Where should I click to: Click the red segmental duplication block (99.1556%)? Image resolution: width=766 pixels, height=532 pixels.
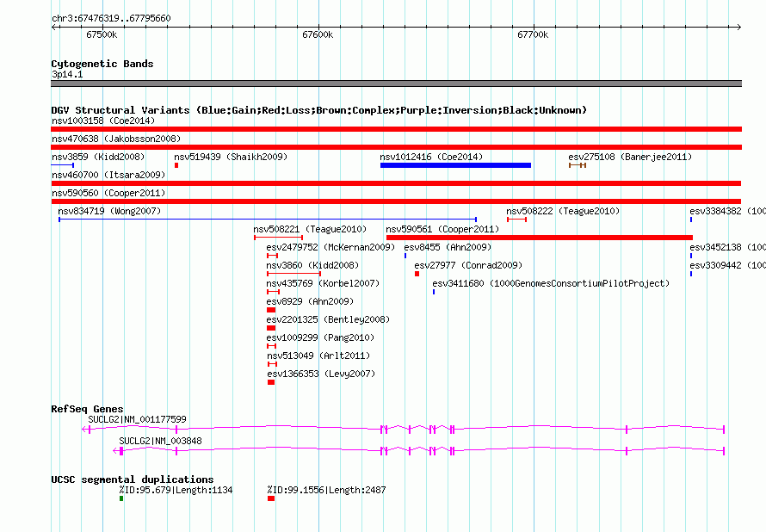(x=271, y=498)
